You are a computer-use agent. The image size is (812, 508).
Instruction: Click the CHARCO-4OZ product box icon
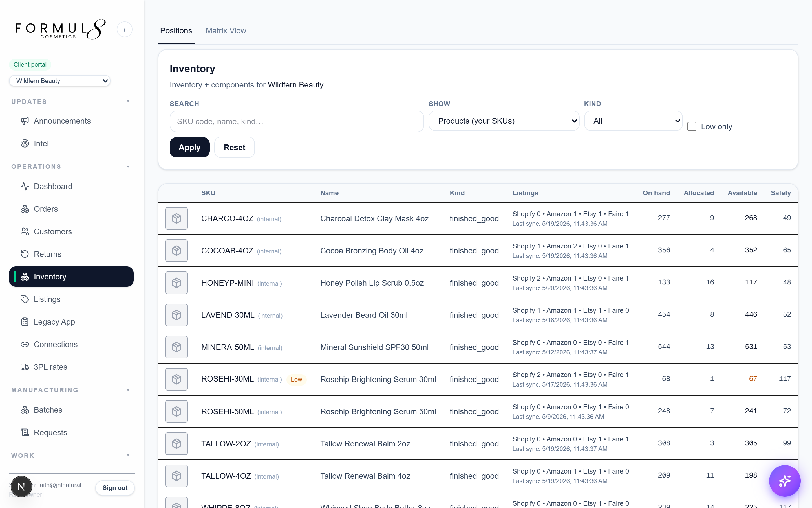pos(176,218)
